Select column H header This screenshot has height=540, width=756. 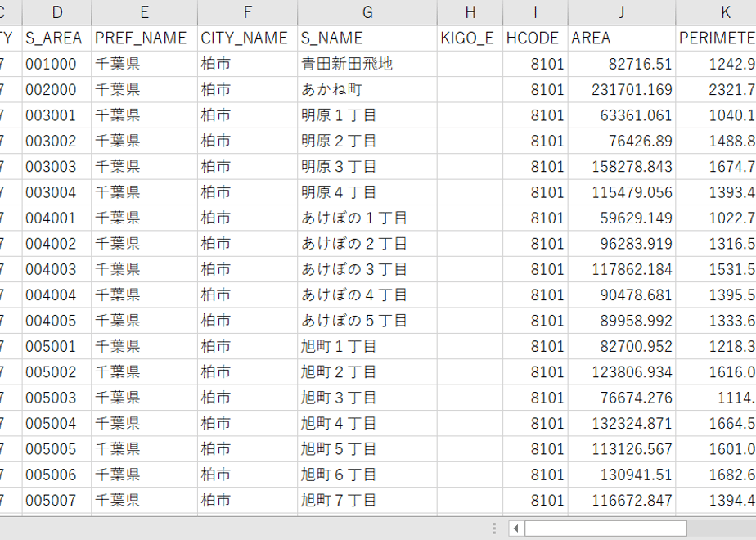tap(470, 12)
